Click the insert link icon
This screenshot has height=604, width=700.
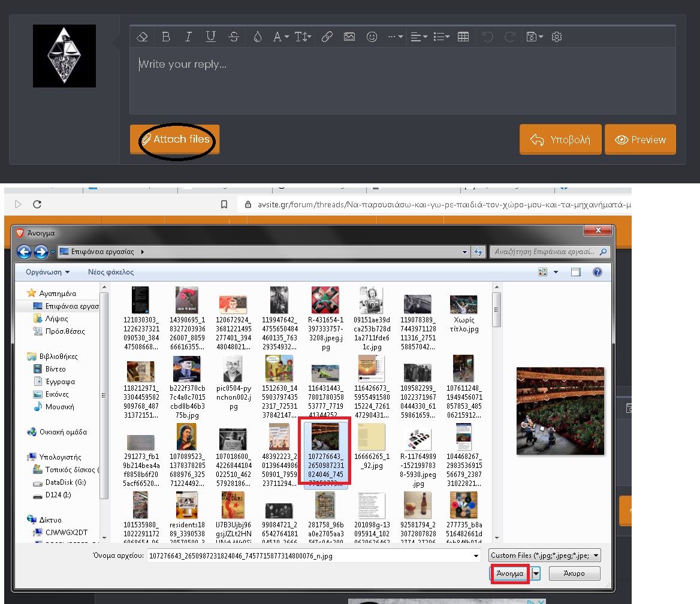[x=327, y=37]
